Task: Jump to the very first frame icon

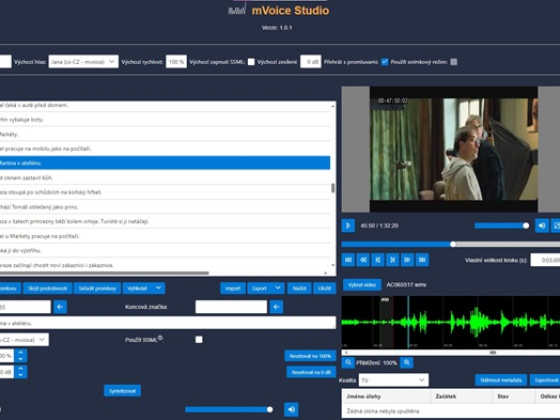Action: pos(348,260)
